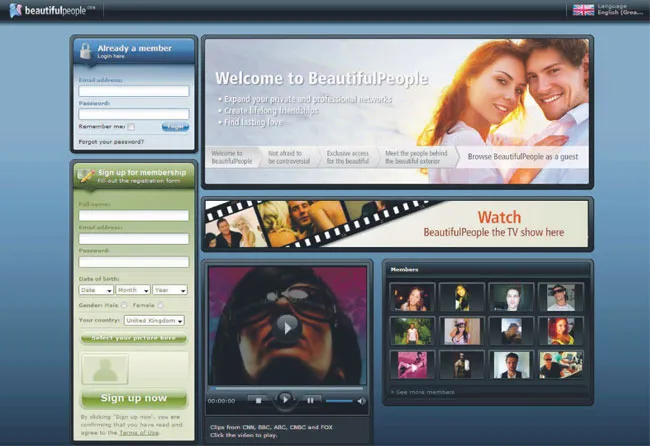Click the padlock icon beside Already a member
Image resolution: width=650 pixels, height=446 pixels.
point(86,51)
